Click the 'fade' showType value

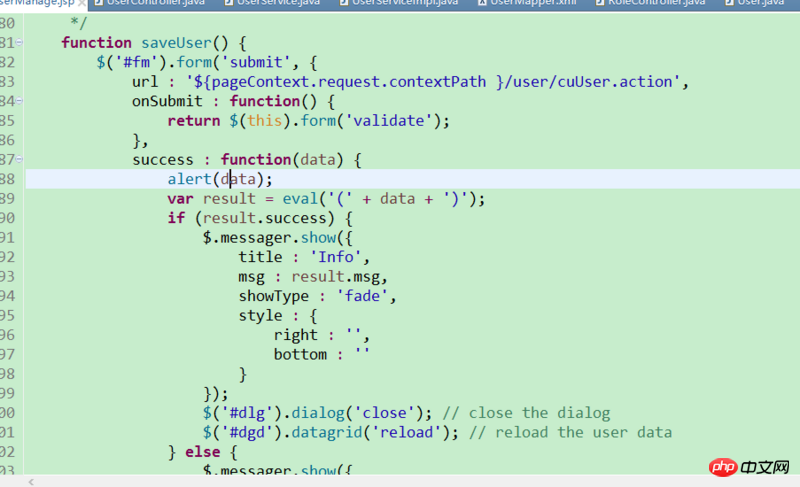pyautogui.click(x=362, y=296)
